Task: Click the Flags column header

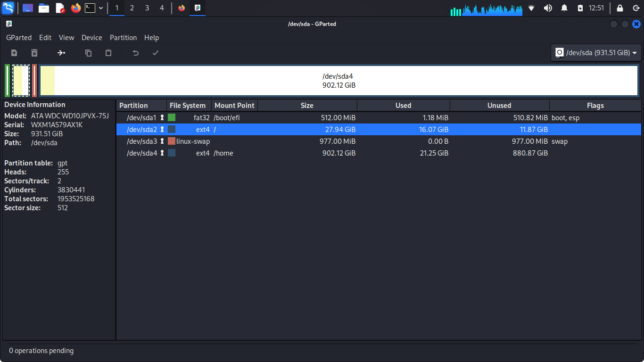Action: pyautogui.click(x=595, y=106)
